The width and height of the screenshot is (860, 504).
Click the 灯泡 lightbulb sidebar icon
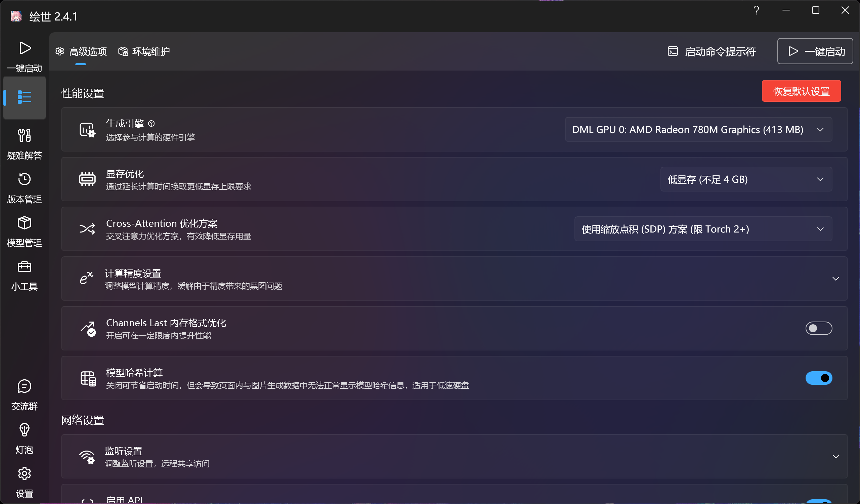tap(24, 430)
